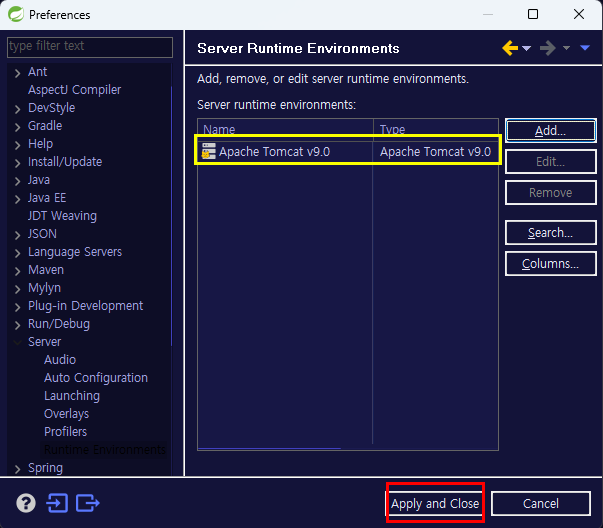The image size is (603, 528).
Task: Click the Spring leaf window icon
Action: (x=16, y=14)
